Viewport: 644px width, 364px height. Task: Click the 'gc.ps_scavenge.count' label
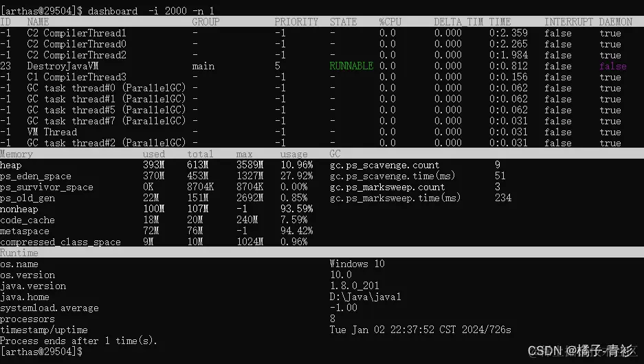384,165
